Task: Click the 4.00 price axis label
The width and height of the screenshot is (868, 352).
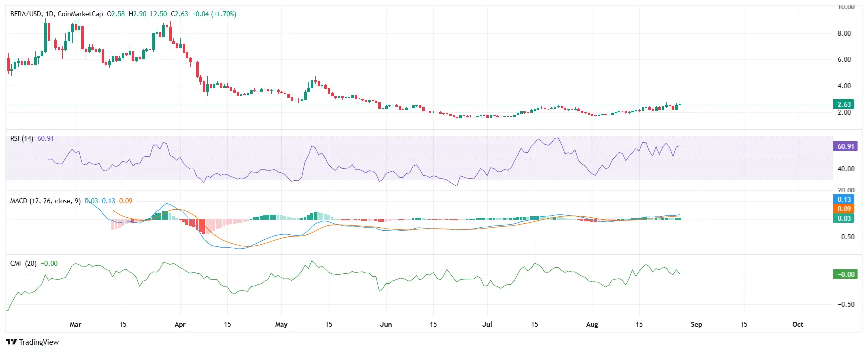Action: (844, 86)
